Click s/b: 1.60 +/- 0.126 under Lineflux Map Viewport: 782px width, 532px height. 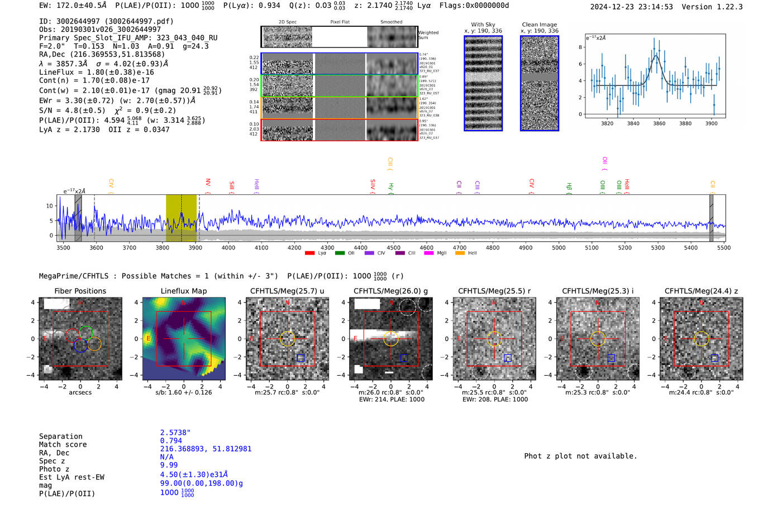point(184,392)
